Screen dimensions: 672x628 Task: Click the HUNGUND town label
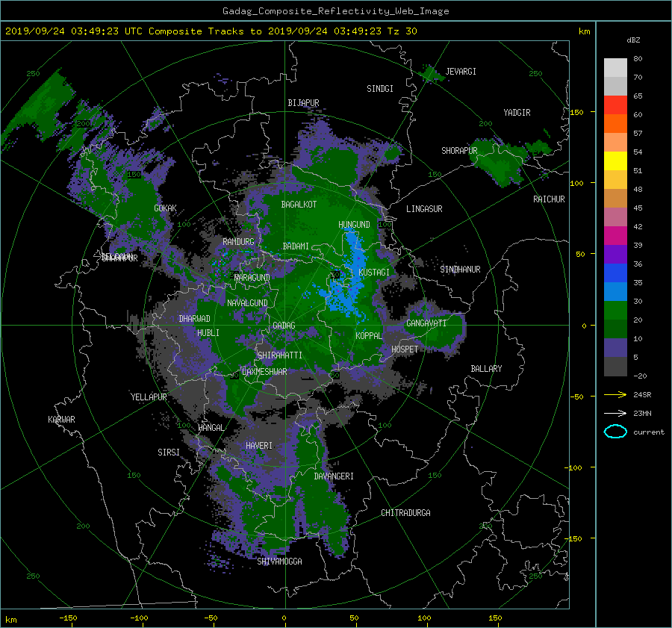[354, 224]
